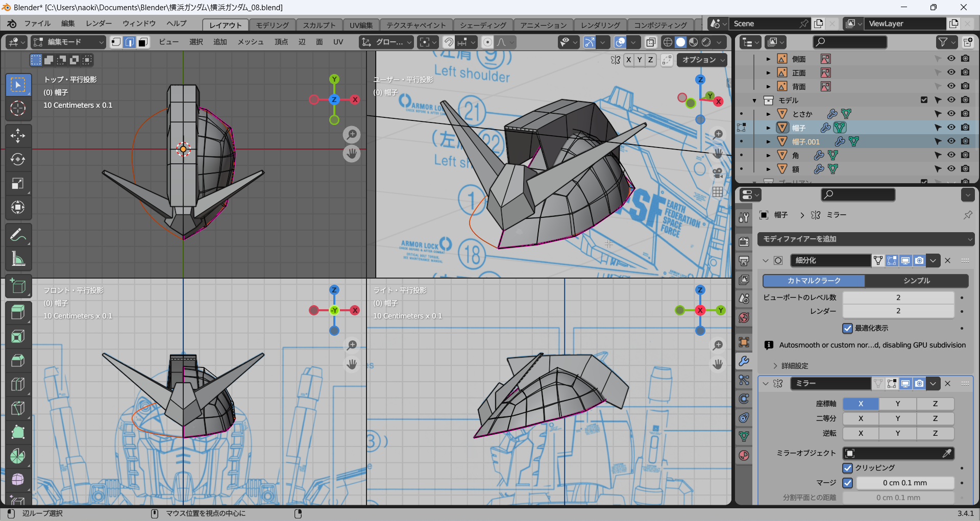Toggle visibility of とさか object
The image size is (980, 521).
pyautogui.click(x=951, y=113)
